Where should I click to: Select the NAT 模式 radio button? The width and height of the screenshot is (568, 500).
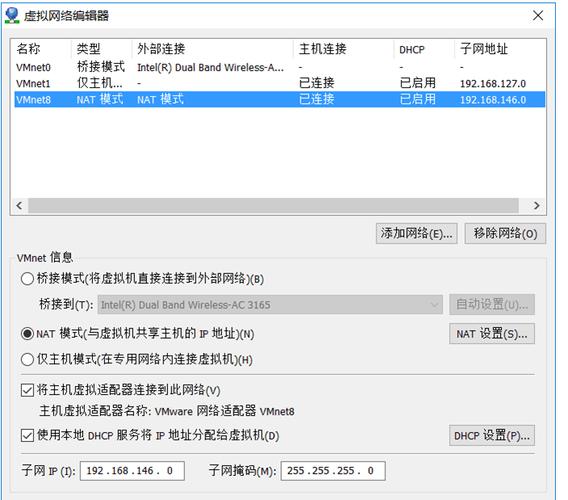point(28,334)
